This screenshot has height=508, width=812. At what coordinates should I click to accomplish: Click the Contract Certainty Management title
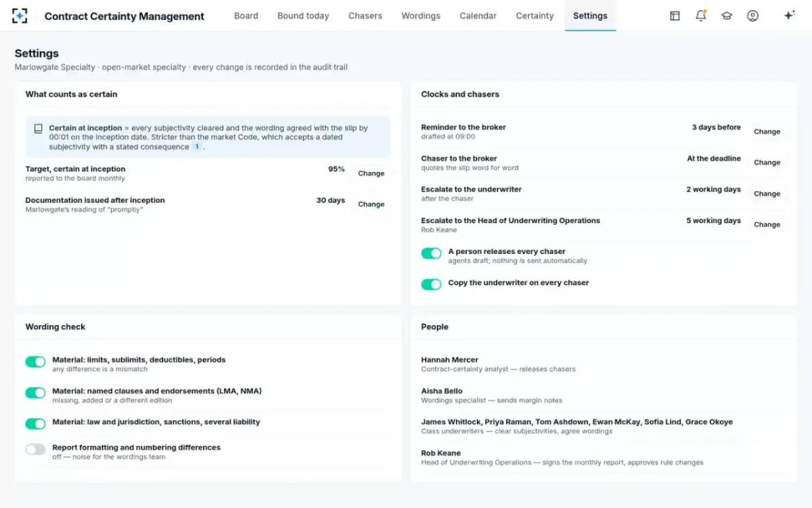125,16
